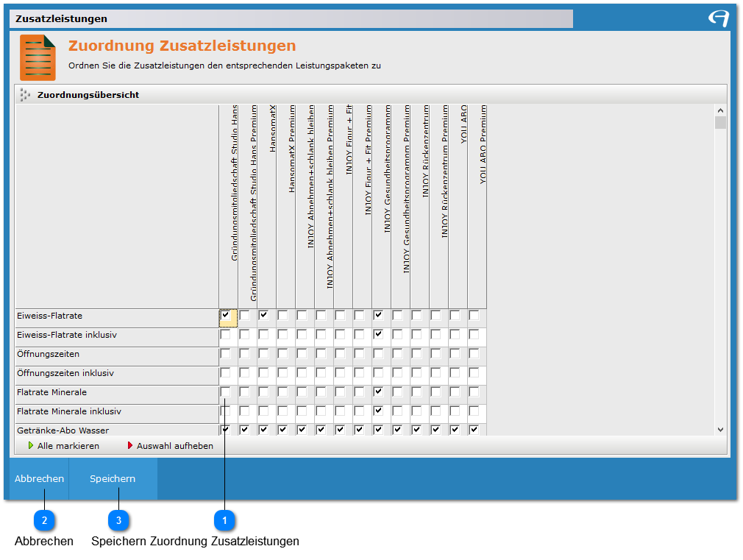Click the scrollbar up arrow
Viewport: 743px width, 560px height.
720,110
